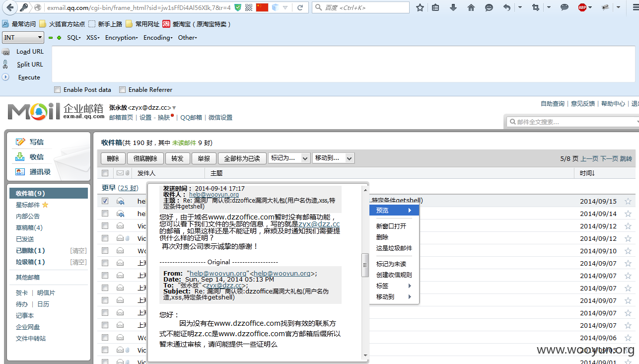Check the 2014/09/06 email checkbox
The image size is (639, 364).
[x=105, y=338]
